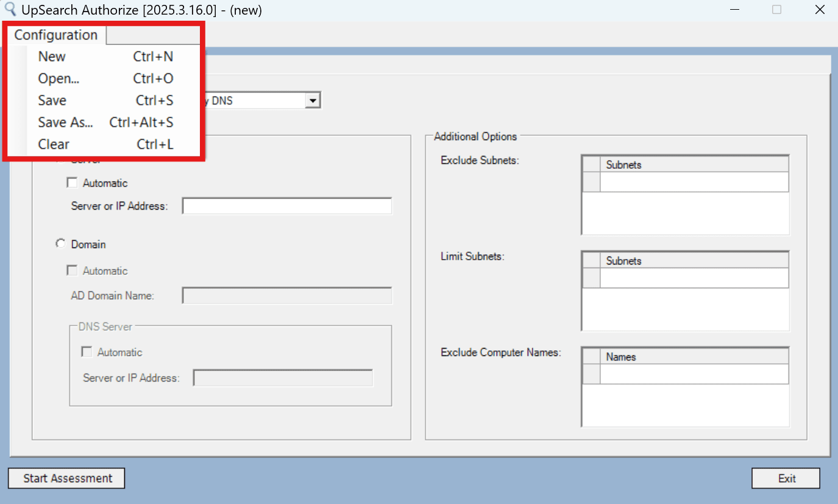The height and width of the screenshot is (504, 838).
Task: Click the Limit Subnets grid cell
Action: pyautogui.click(x=694, y=277)
